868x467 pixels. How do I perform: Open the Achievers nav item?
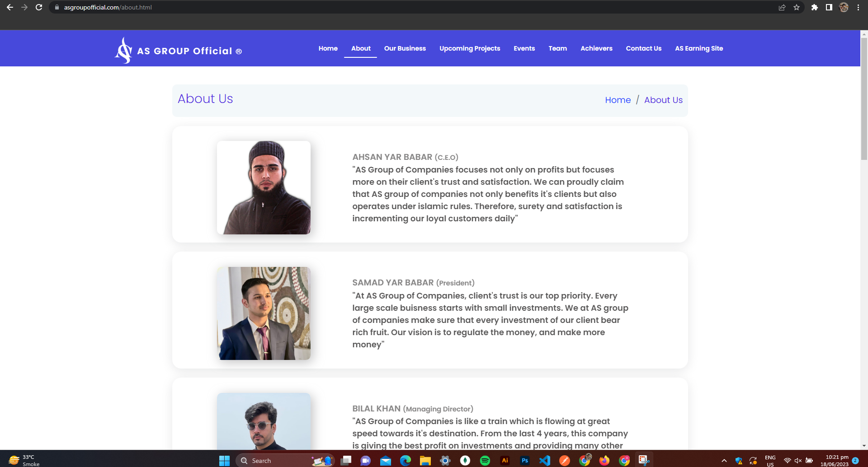coord(596,48)
